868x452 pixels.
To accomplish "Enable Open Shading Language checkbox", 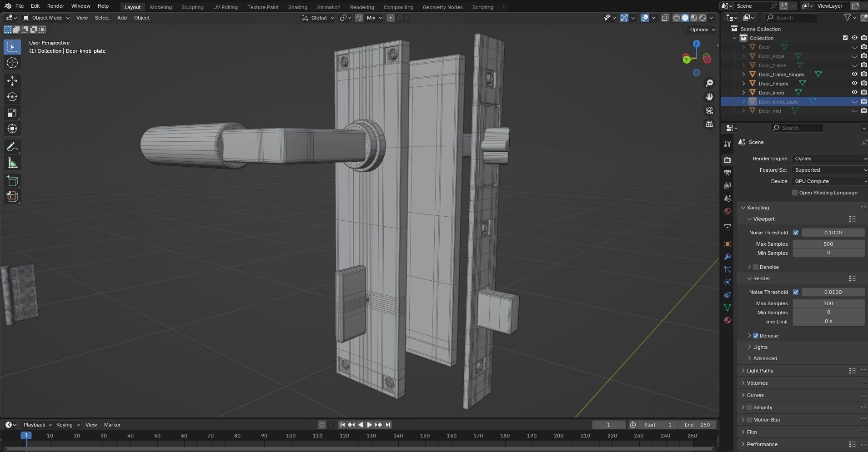I will [x=795, y=193].
